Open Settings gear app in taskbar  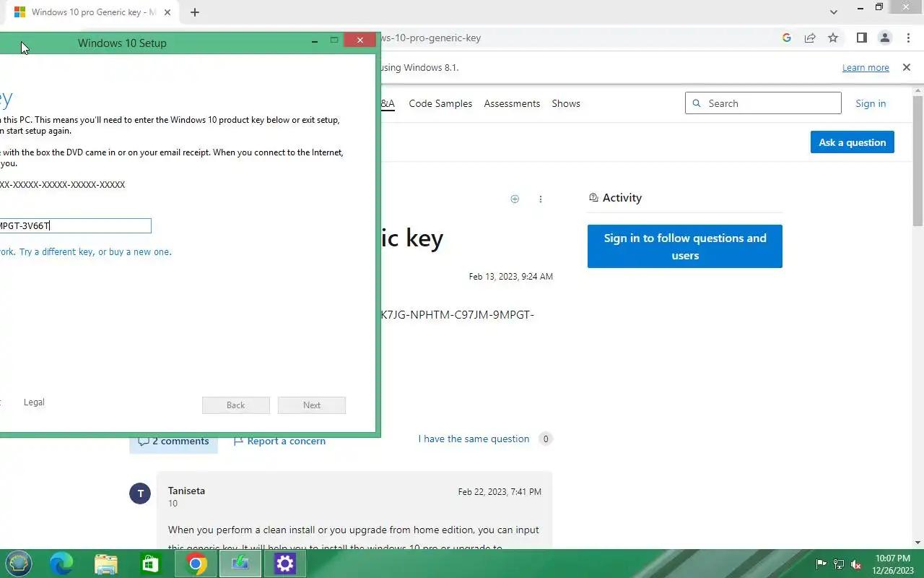(x=285, y=564)
